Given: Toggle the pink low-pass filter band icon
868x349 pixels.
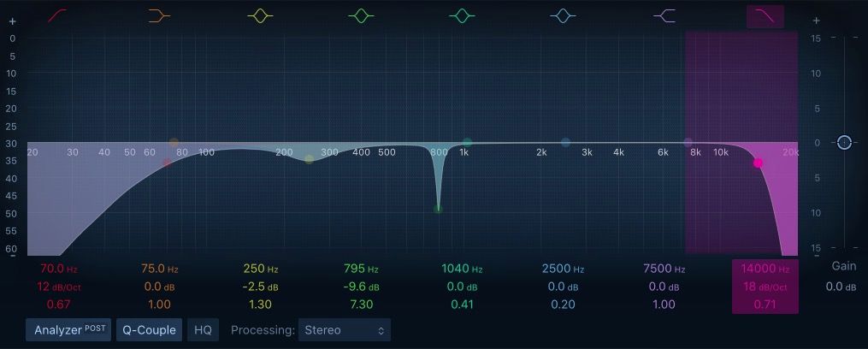Looking at the screenshot, I should [765, 15].
